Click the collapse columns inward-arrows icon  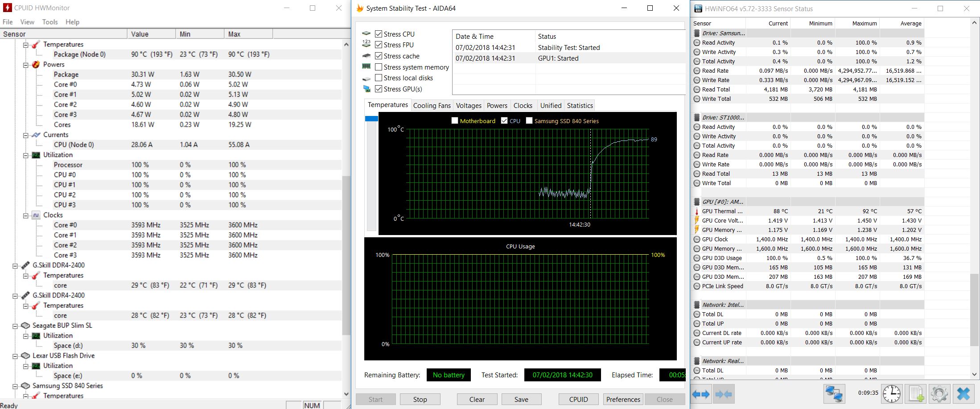[x=723, y=394]
